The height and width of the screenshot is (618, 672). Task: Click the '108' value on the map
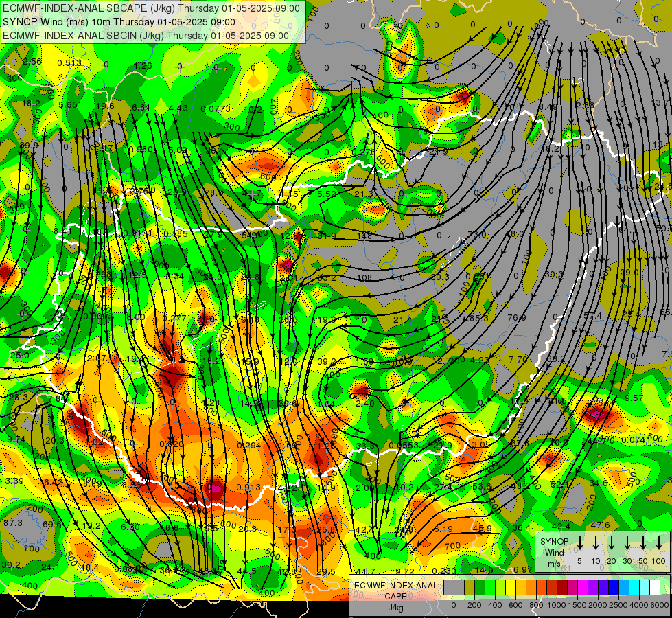(364, 277)
